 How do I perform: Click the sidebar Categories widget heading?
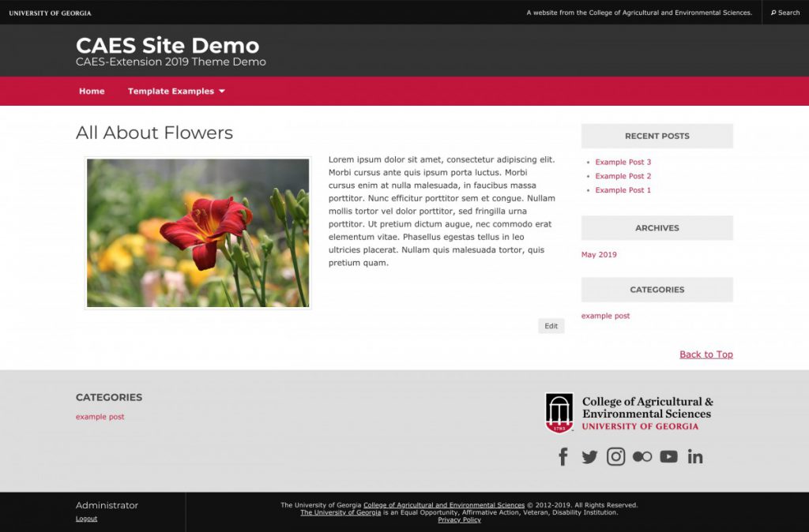tap(657, 290)
